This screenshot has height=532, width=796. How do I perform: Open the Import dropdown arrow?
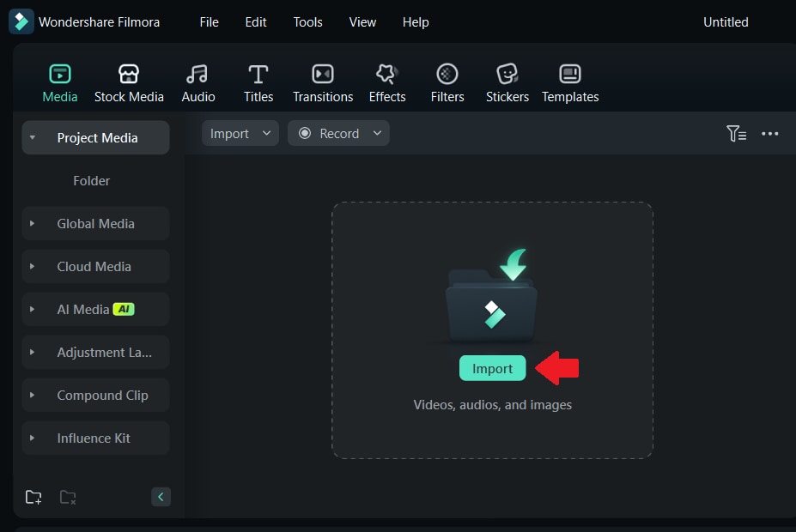point(266,133)
